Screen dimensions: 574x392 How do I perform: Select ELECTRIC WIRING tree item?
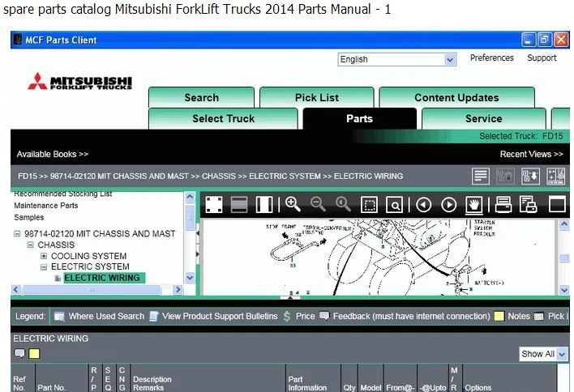click(105, 278)
